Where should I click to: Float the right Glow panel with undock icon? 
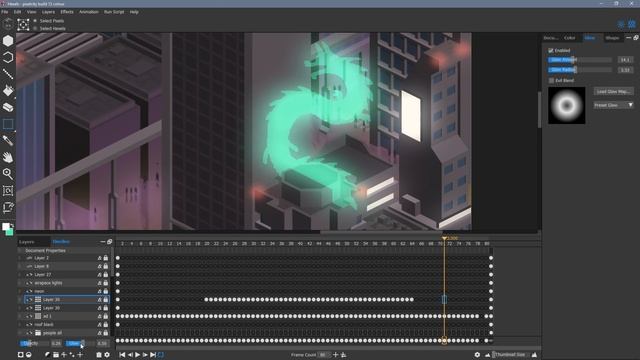click(x=636, y=38)
